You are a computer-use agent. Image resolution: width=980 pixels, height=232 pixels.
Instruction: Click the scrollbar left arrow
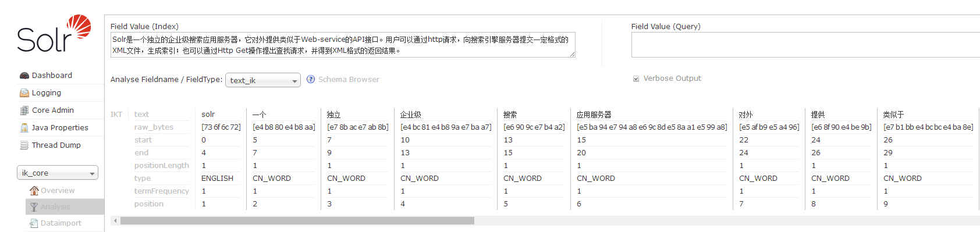click(115, 221)
